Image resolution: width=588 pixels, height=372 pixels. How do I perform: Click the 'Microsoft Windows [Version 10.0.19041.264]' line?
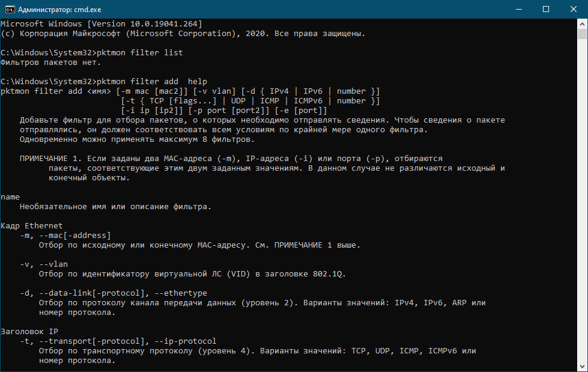(102, 23)
